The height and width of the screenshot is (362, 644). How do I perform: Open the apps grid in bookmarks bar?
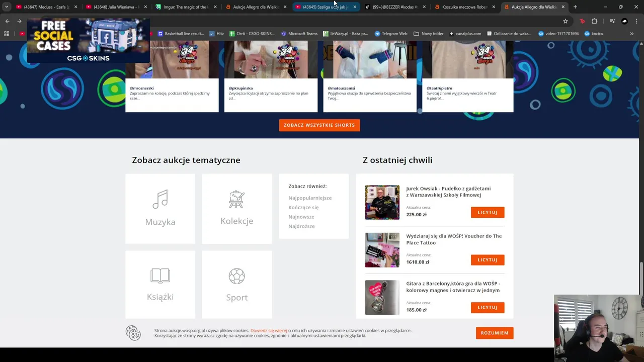coord(7,34)
